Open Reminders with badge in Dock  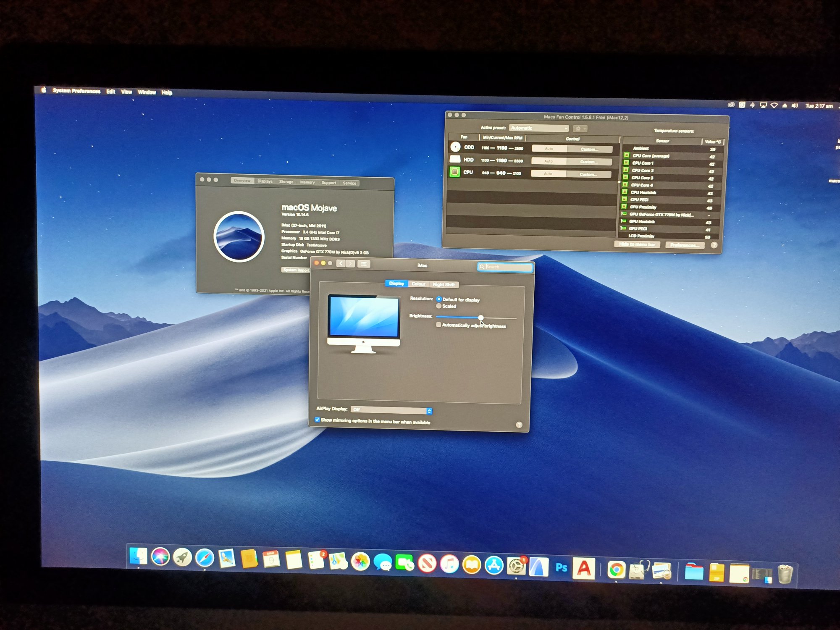316,561
